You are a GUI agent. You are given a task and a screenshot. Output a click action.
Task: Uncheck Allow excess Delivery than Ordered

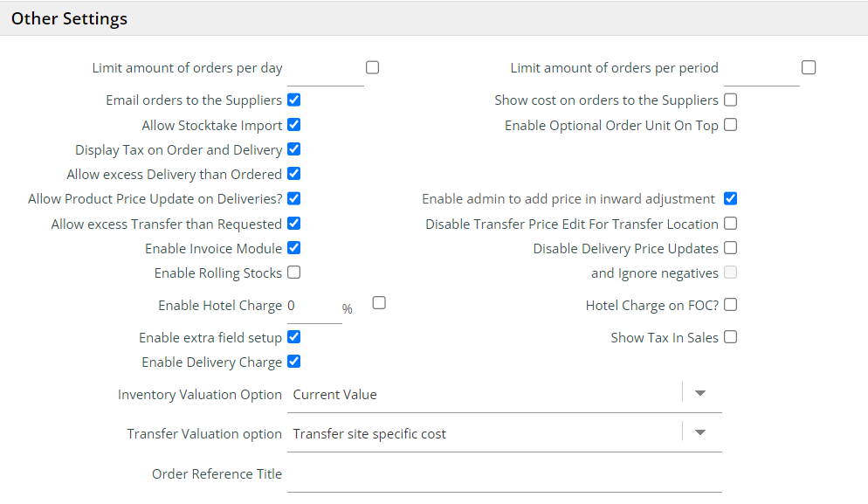tap(294, 174)
